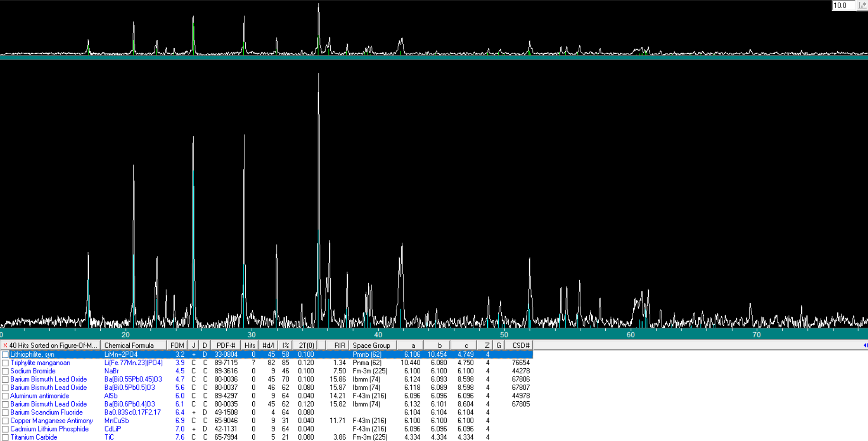Close the hits list with red X
The width and height of the screenshot is (868, 441).
point(5,346)
